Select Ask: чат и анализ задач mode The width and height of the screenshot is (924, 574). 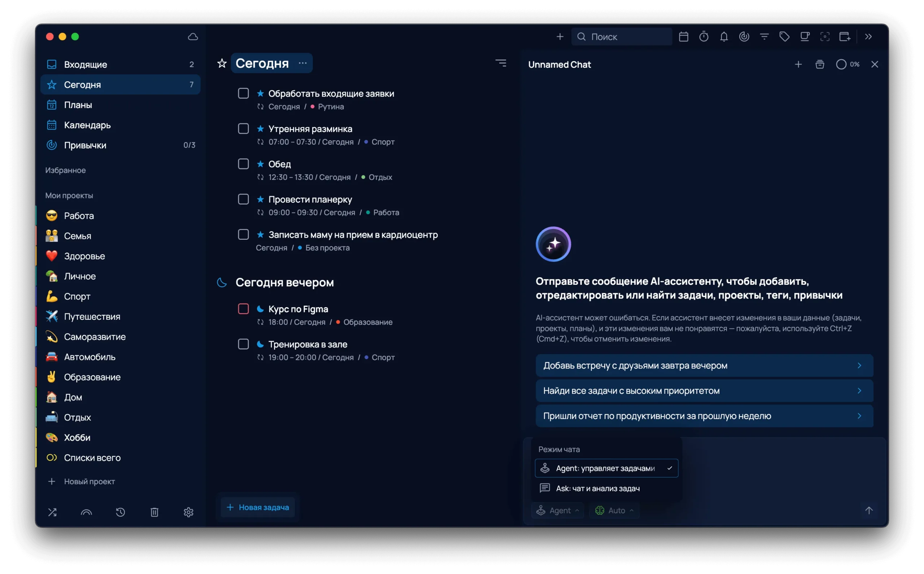598,488
